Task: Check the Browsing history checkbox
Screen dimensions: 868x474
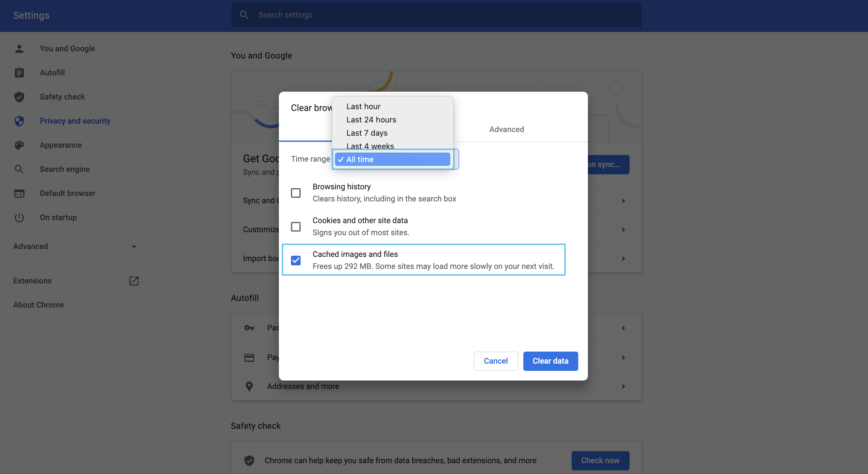Action: tap(295, 193)
